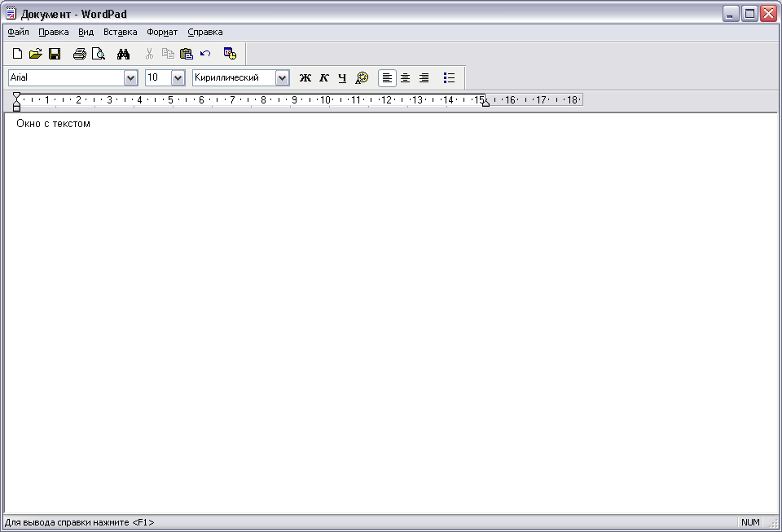Open the Правка menu
Screen dimensions: 782x532
tap(54, 32)
